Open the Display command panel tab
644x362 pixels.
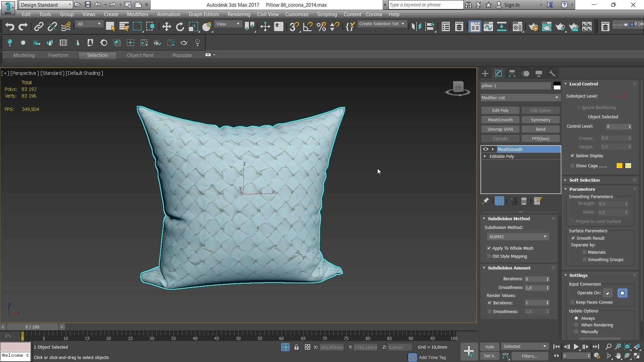(539, 73)
